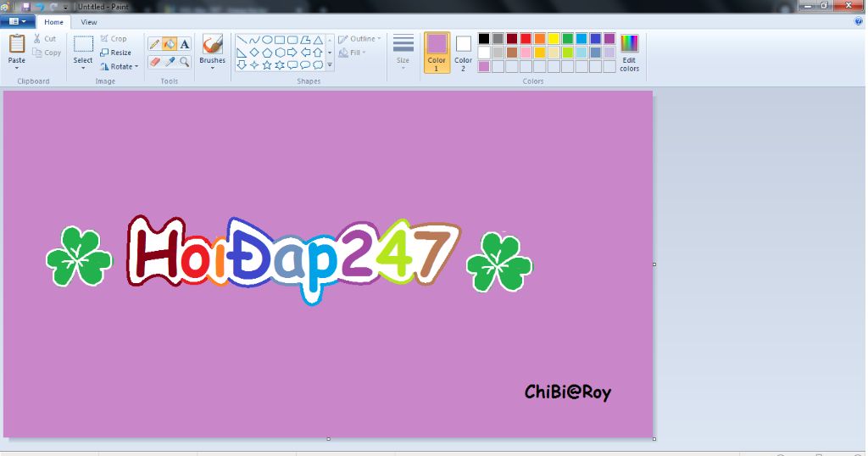Image resolution: width=868 pixels, height=456 pixels.
Task: Click the Cut button
Action: coord(44,39)
